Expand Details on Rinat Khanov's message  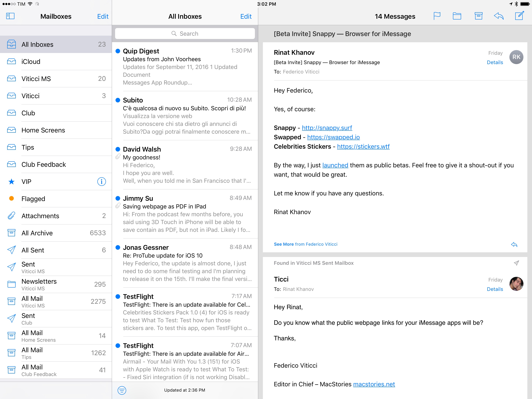click(x=495, y=62)
